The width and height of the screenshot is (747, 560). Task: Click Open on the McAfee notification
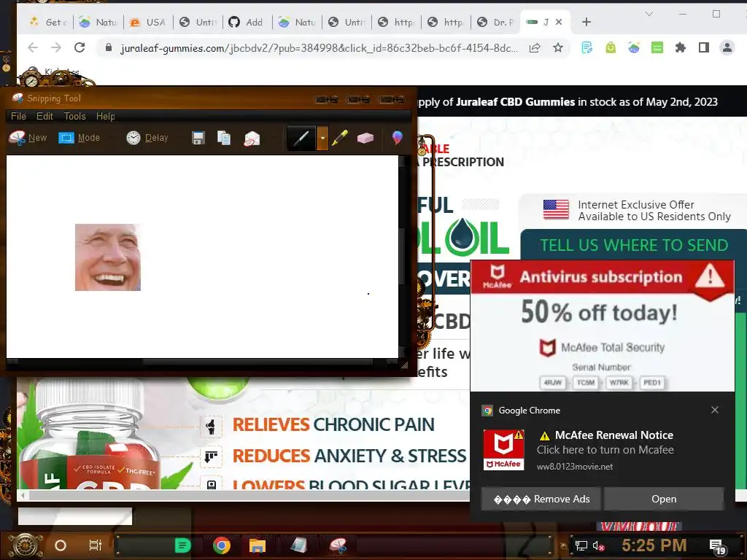tap(664, 499)
